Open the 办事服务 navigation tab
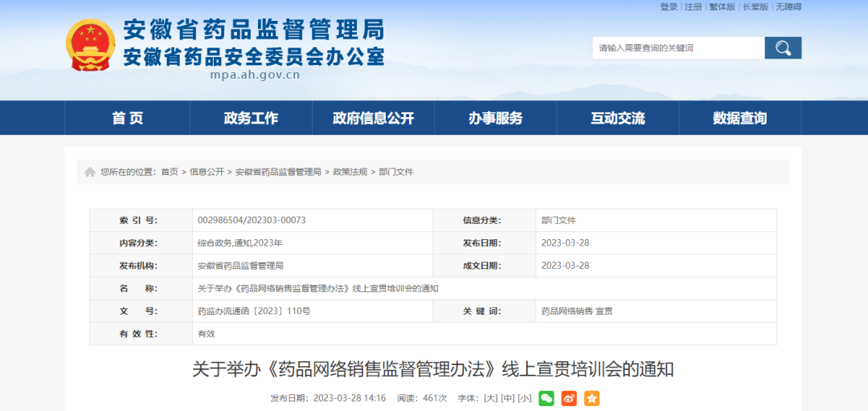868x411 pixels. pos(495,118)
